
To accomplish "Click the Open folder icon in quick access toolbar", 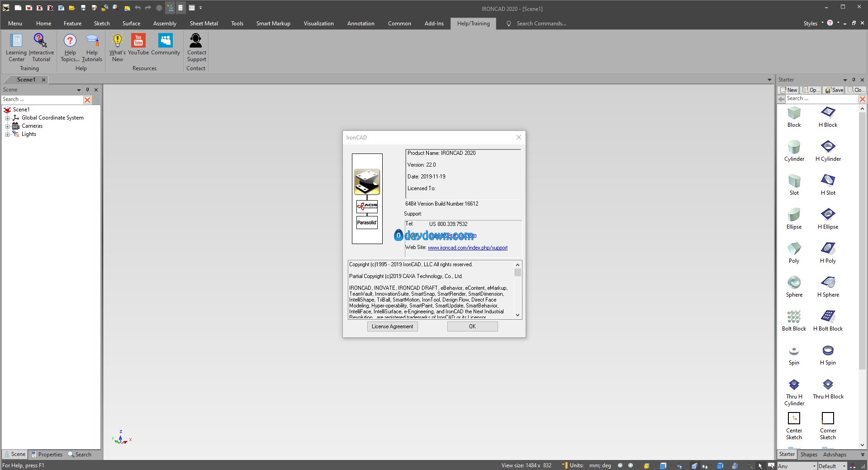I will pyautogui.click(x=71, y=8).
